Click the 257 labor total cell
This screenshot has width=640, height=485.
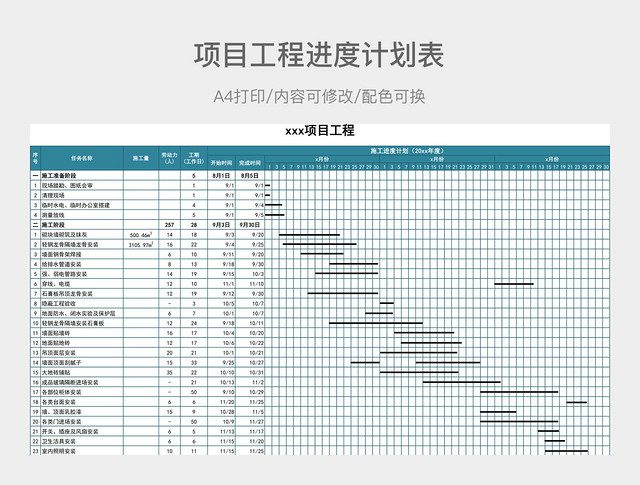click(169, 225)
